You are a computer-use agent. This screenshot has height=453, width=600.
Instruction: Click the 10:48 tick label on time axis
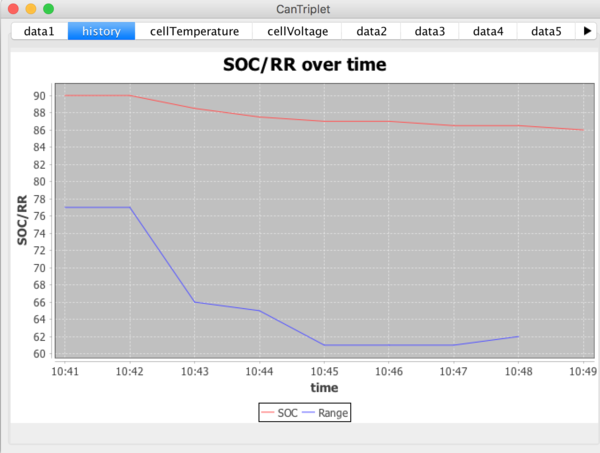(519, 372)
